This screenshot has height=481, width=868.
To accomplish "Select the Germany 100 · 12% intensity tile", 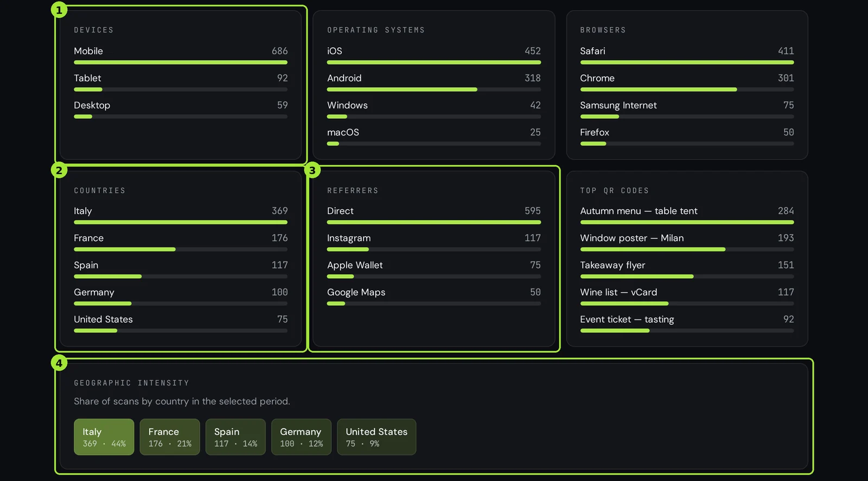I will tap(301, 437).
